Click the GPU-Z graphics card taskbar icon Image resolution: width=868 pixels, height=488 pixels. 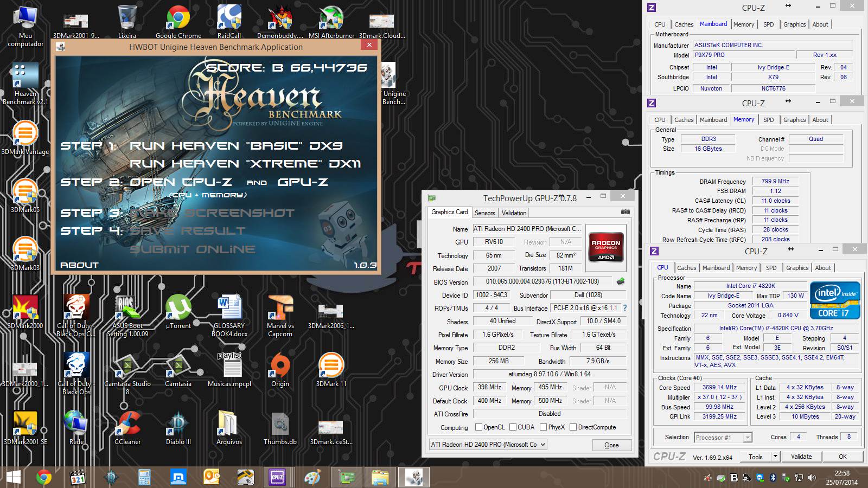(347, 477)
